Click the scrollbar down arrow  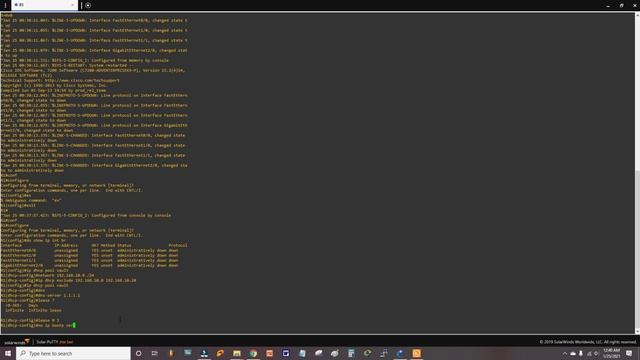637,332
